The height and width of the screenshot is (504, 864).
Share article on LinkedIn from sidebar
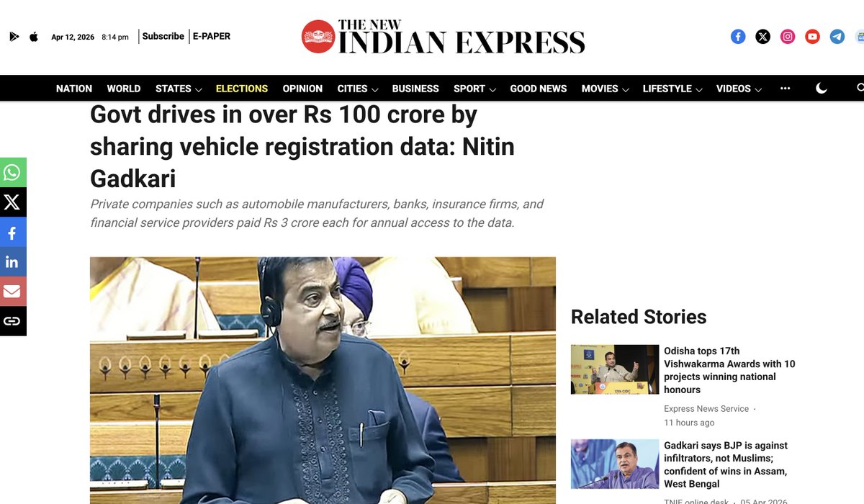click(12, 262)
